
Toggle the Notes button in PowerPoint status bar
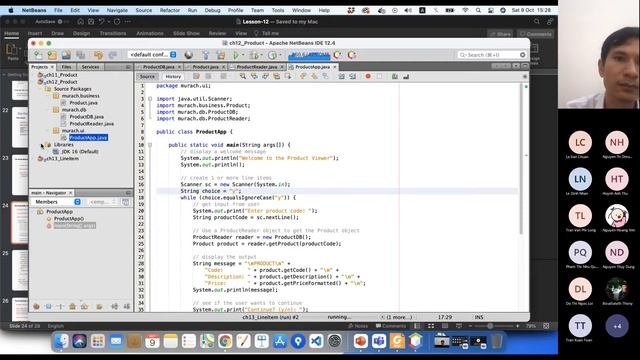[358, 326]
